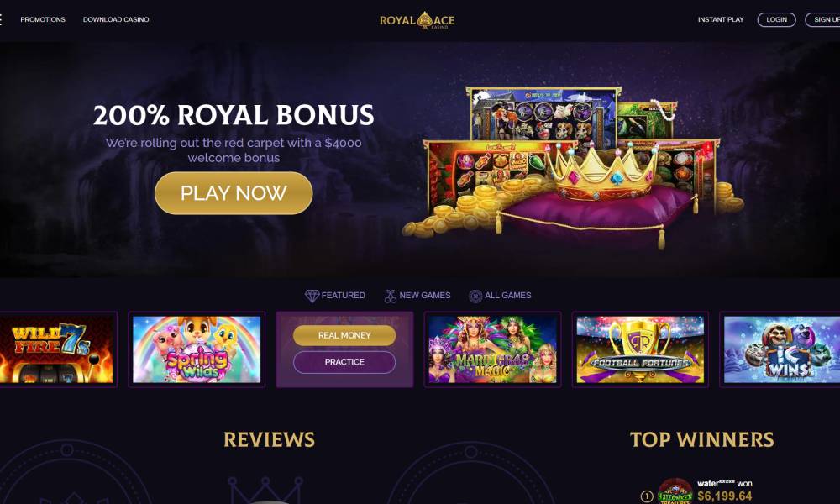Open Mardi Gras Magic game thumbnail
The image size is (840, 504).
coord(492,349)
